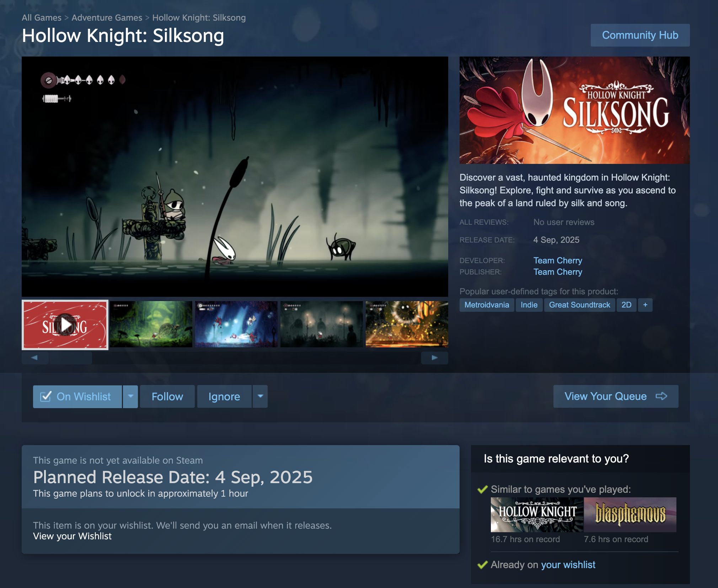Open the Team Cherry developer link
The image size is (718, 588).
558,261
